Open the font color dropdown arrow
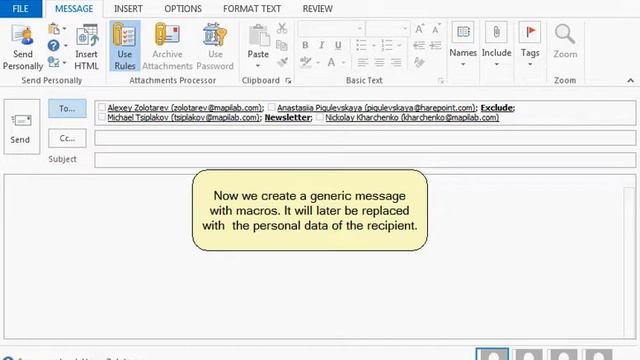The height and width of the screenshot is (360, 640). coord(344,62)
